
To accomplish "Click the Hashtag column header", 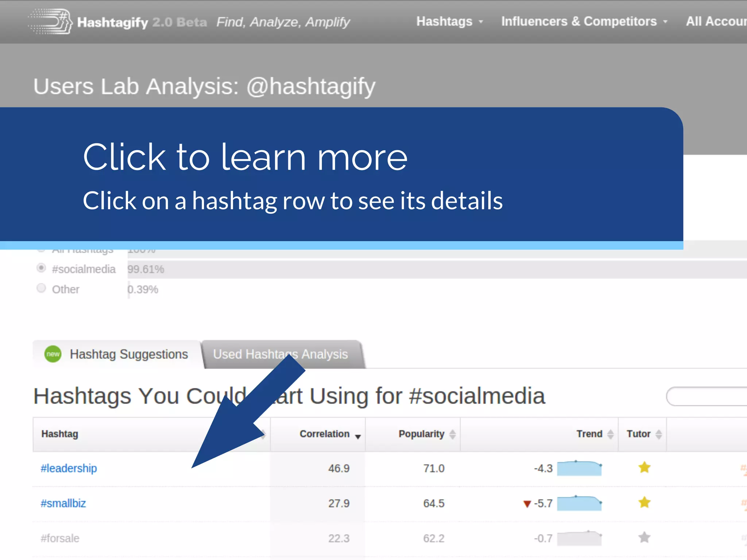I will 151,434.
